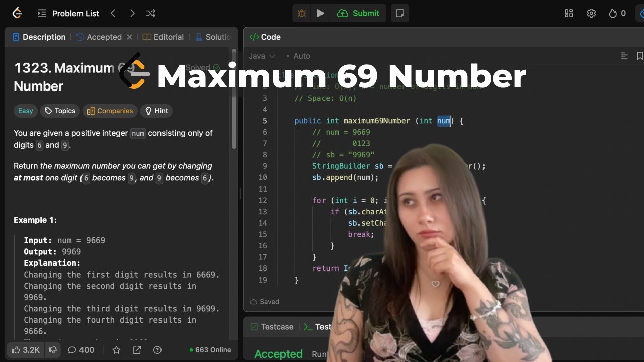Go to previous problem arrow
Screen dimensions: 644x362
[x=113, y=13]
